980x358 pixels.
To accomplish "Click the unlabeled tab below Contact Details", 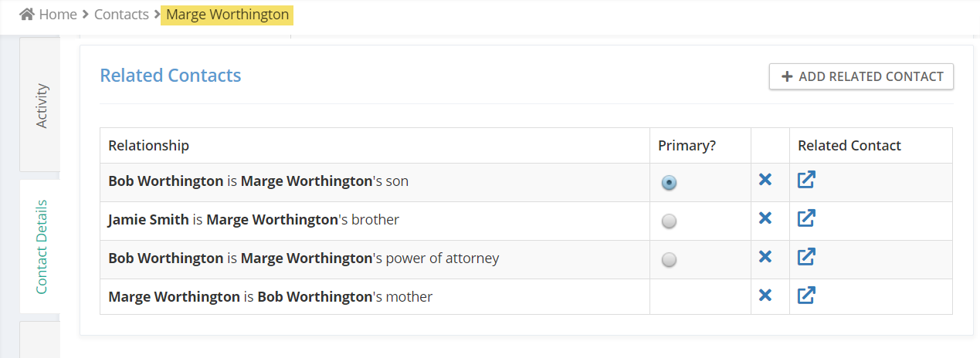I will [41, 339].
